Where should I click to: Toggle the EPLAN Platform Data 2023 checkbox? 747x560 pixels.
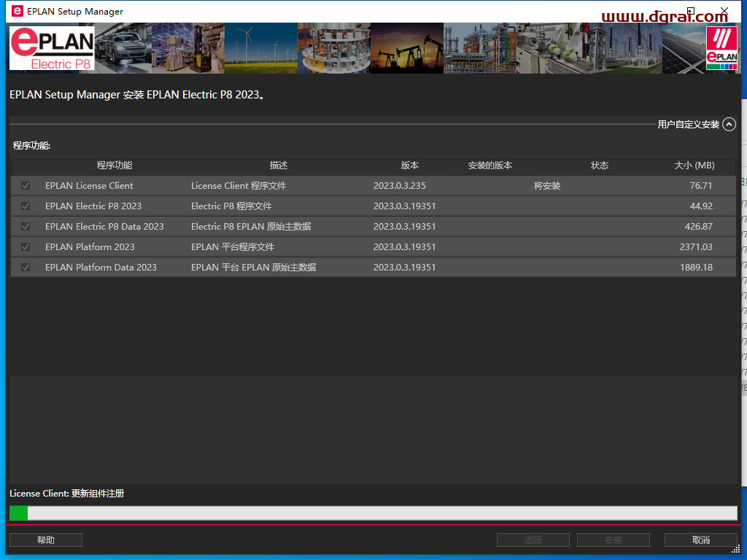point(26,267)
